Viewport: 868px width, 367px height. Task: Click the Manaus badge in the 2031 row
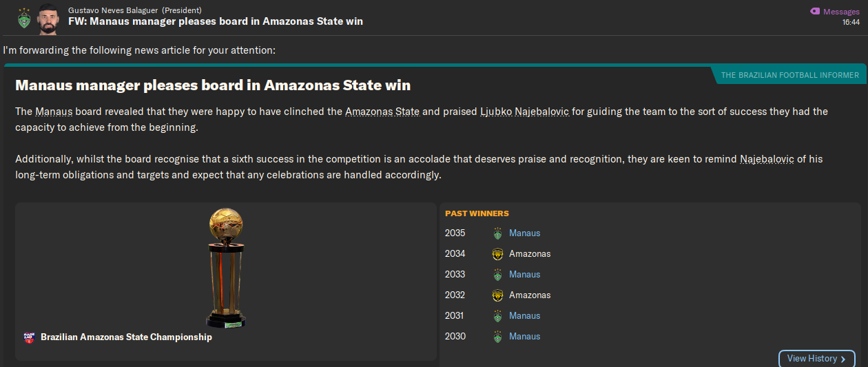497,316
